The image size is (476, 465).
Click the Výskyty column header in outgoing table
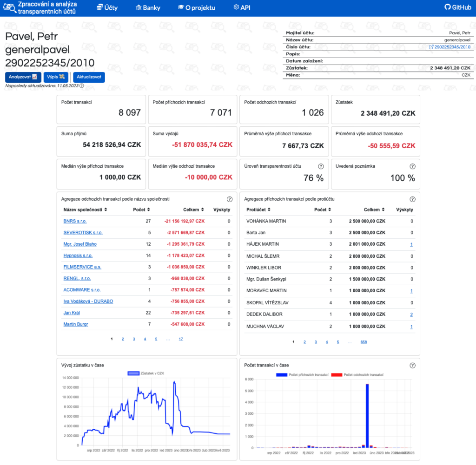(x=222, y=210)
